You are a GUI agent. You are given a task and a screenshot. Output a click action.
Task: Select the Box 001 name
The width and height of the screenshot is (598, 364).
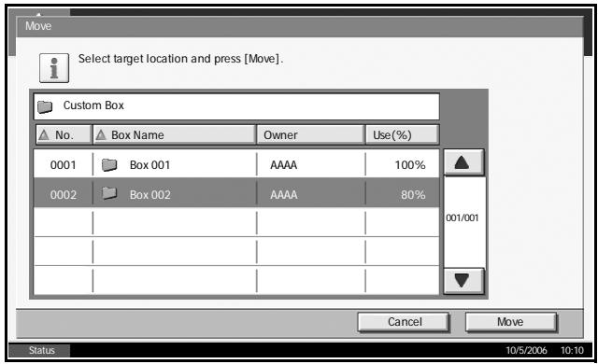point(149,165)
